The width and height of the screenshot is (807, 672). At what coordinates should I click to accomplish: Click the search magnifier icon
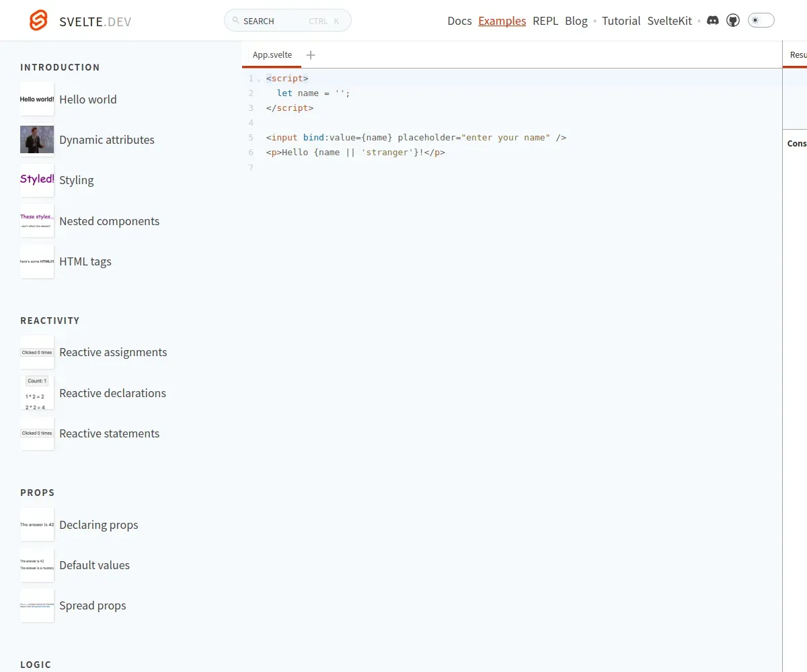coord(235,21)
